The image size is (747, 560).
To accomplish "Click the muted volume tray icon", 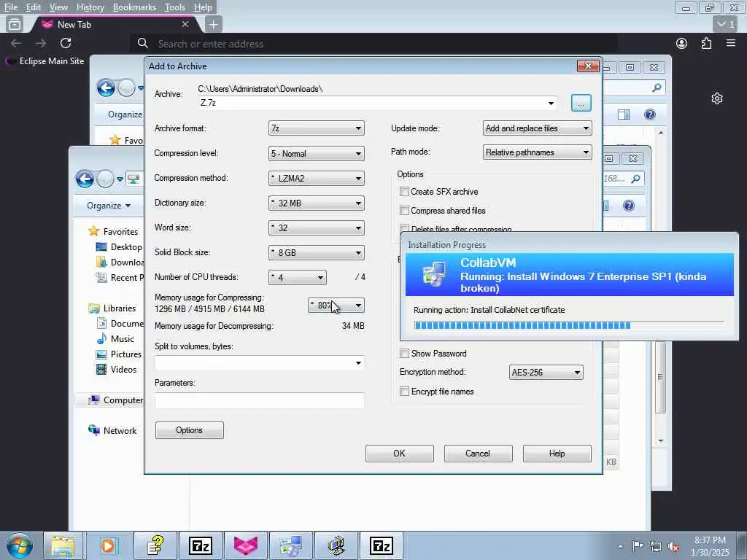I will 673,546.
